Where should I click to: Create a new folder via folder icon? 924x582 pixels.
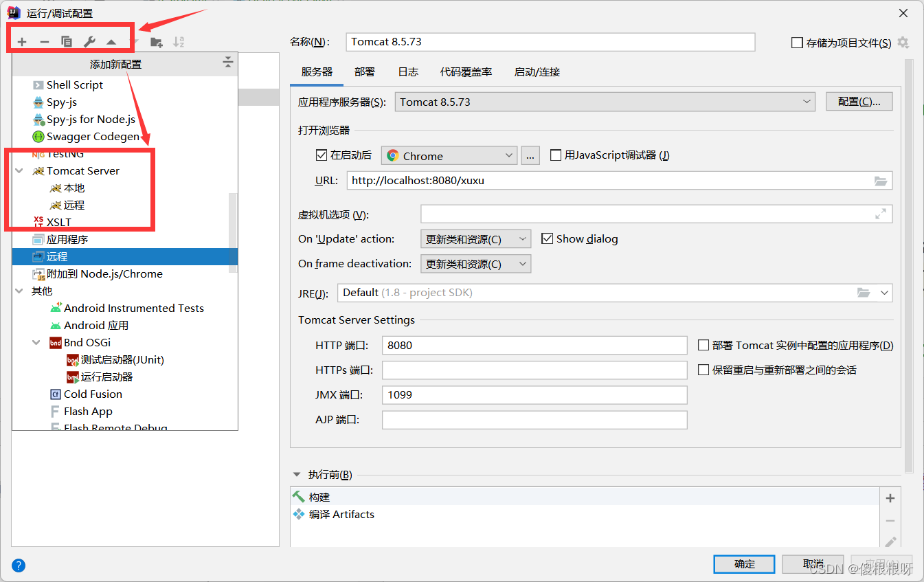pos(157,42)
